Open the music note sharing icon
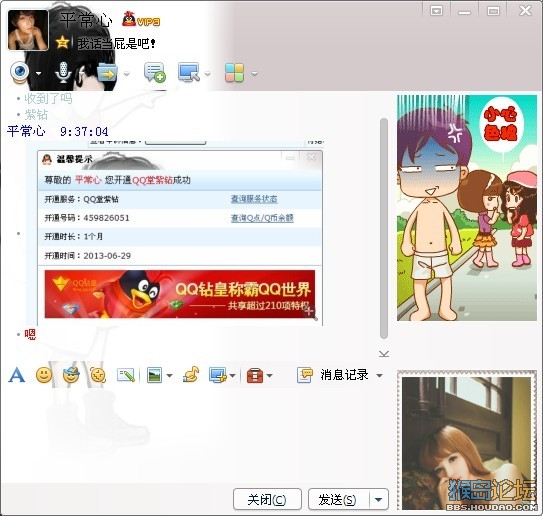Image resolution: width=543 pixels, height=516 pixels. [191, 375]
